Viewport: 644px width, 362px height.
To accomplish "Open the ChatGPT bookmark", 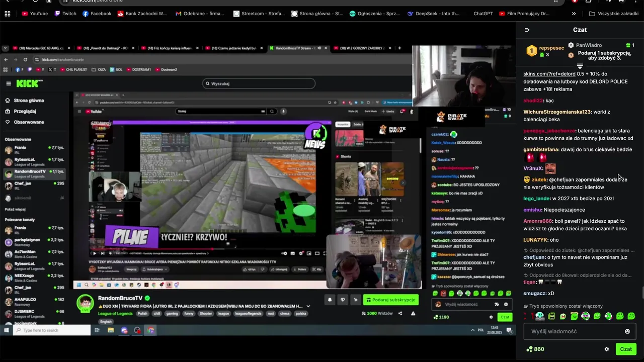I will coord(484,14).
